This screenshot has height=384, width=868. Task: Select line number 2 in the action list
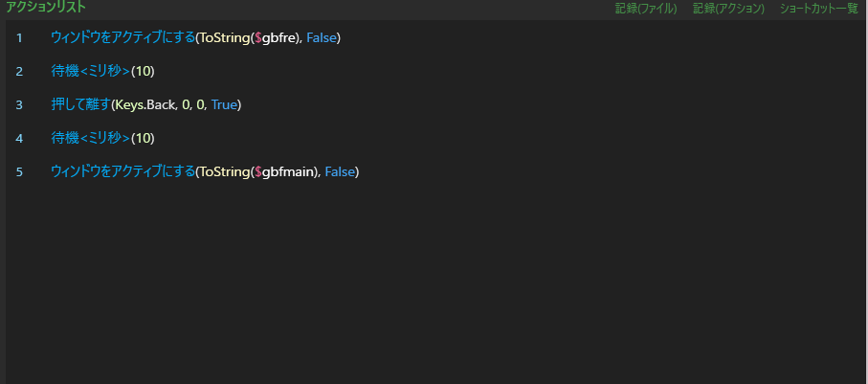coord(19,72)
